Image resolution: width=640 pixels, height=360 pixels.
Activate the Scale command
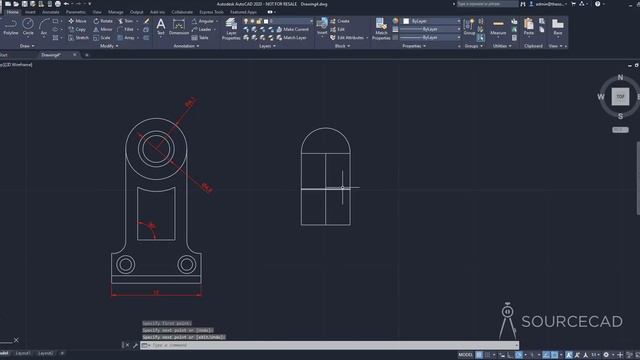click(102, 38)
